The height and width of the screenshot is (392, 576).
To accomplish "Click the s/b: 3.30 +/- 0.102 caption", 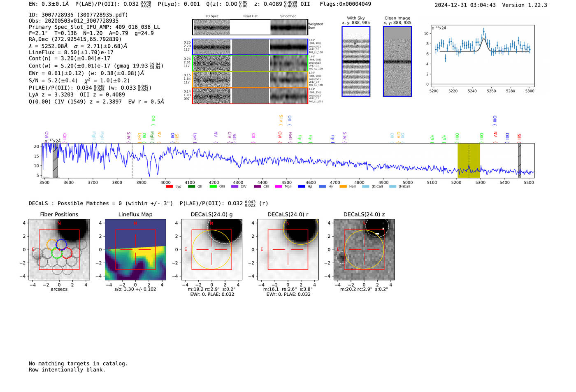I will point(135,289).
